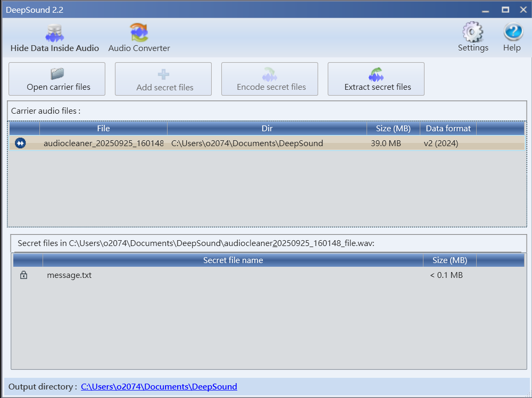The height and width of the screenshot is (398, 532).
Task: Open the Settings gear
Action: coord(473,37)
